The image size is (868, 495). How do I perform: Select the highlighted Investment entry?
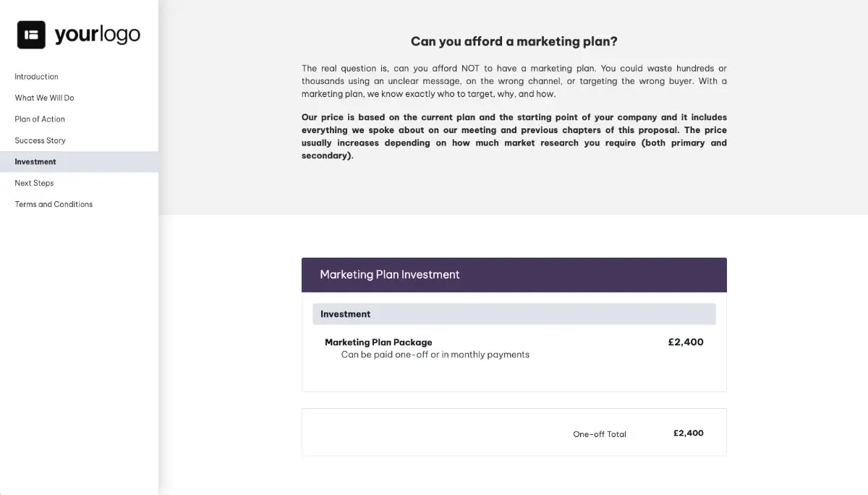pyautogui.click(x=35, y=161)
